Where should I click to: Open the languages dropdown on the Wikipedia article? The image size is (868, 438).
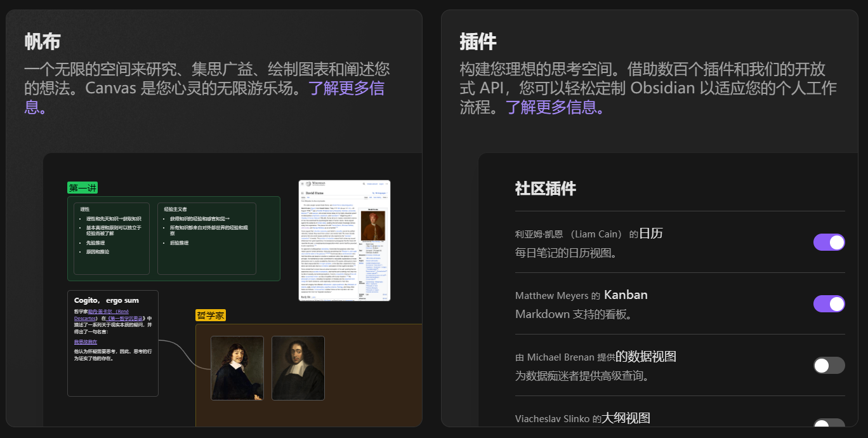[x=380, y=193]
